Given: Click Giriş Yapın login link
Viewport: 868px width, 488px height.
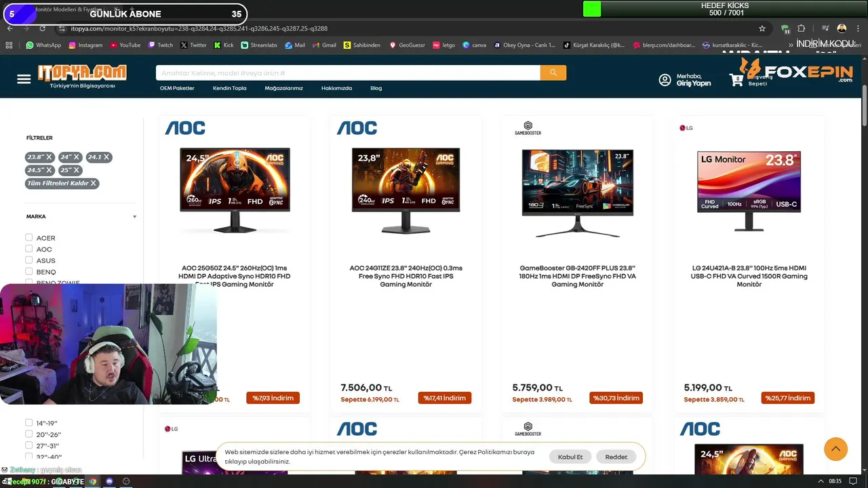Looking at the screenshot, I should click(x=694, y=83).
